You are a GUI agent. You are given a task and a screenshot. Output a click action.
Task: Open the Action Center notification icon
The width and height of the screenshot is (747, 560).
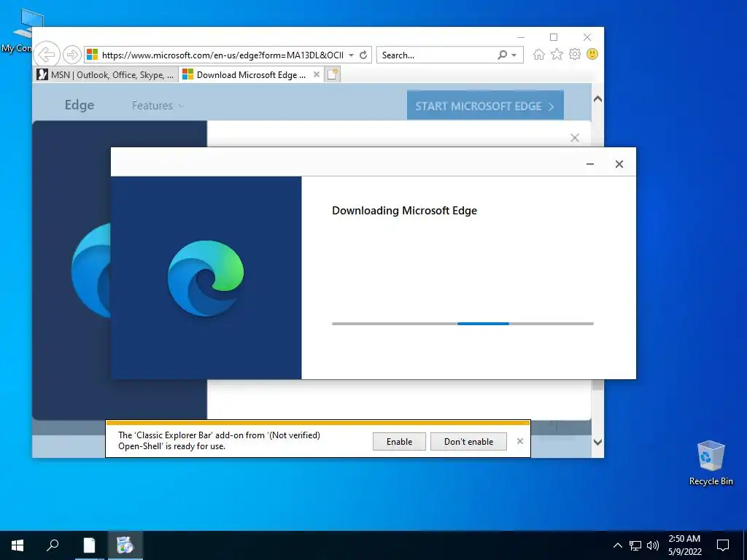(x=723, y=545)
